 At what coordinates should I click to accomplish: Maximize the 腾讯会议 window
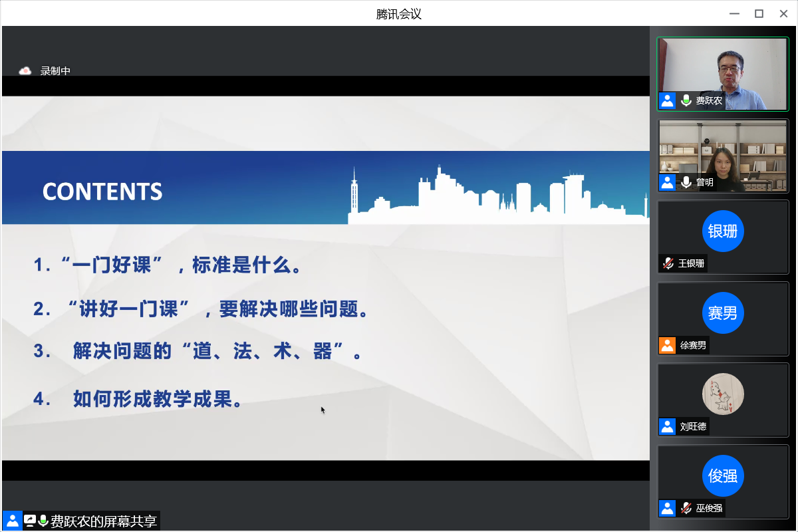pyautogui.click(x=759, y=13)
